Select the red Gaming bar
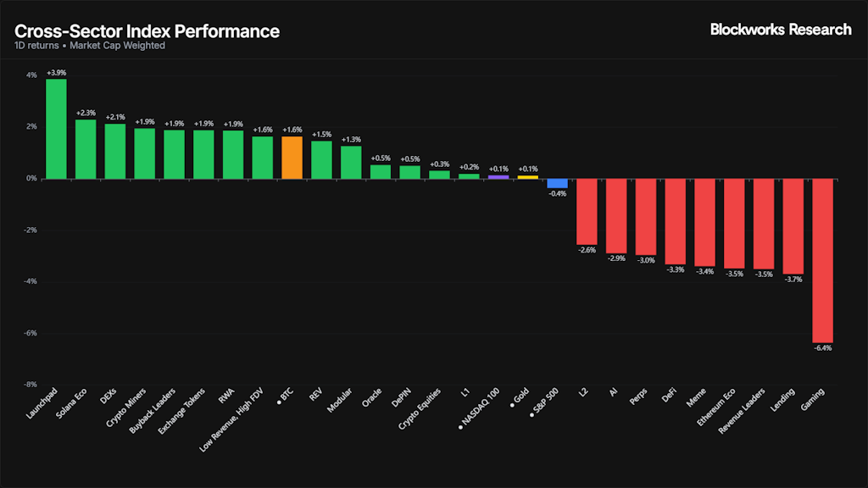The width and height of the screenshot is (868, 488). coord(822,259)
